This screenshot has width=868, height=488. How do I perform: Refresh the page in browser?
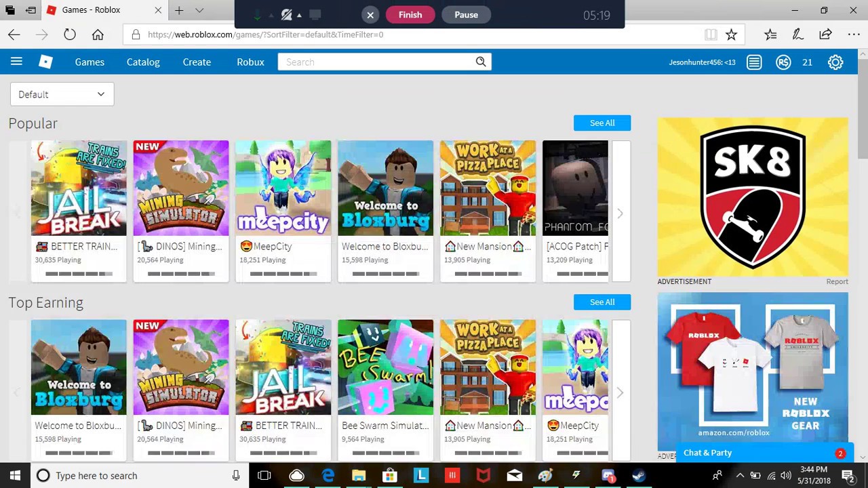click(x=70, y=35)
